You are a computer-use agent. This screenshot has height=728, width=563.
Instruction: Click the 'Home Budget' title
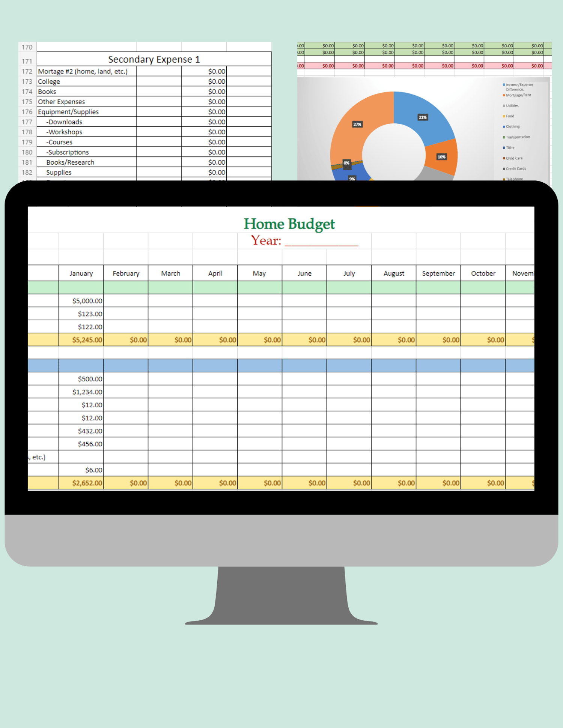coord(289,224)
